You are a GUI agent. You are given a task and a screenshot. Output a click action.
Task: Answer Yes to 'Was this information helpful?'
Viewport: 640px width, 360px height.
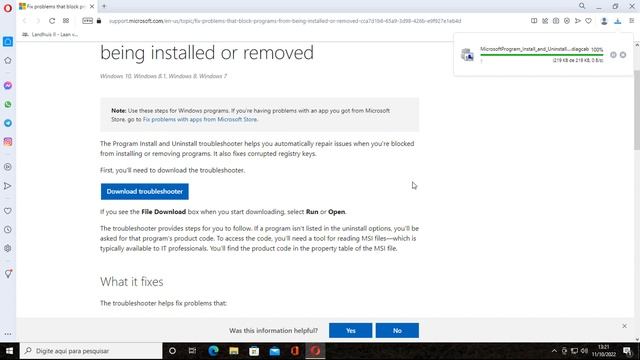point(351,331)
